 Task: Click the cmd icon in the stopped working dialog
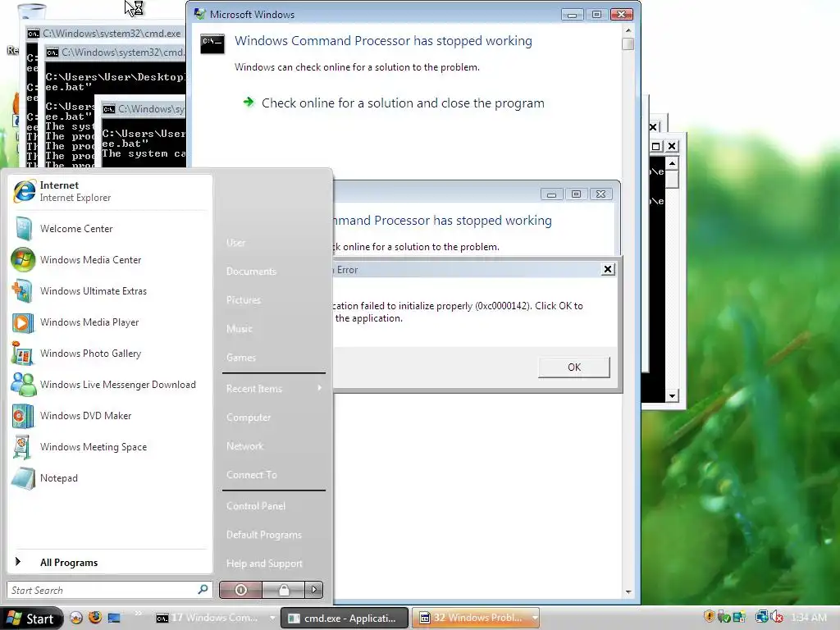(212, 43)
